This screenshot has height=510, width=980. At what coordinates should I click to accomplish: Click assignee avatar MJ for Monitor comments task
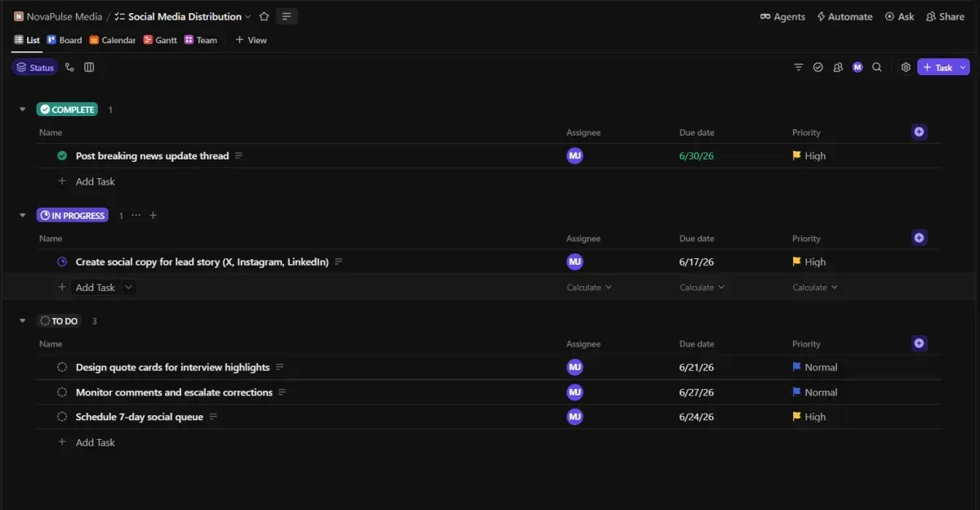pyautogui.click(x=575, y=392)
